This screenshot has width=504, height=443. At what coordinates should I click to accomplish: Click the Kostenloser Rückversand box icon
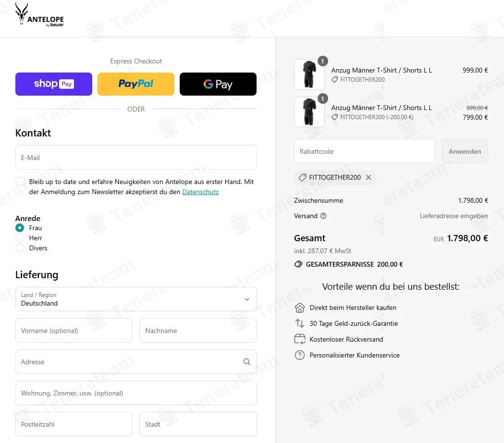pos(300,339)
